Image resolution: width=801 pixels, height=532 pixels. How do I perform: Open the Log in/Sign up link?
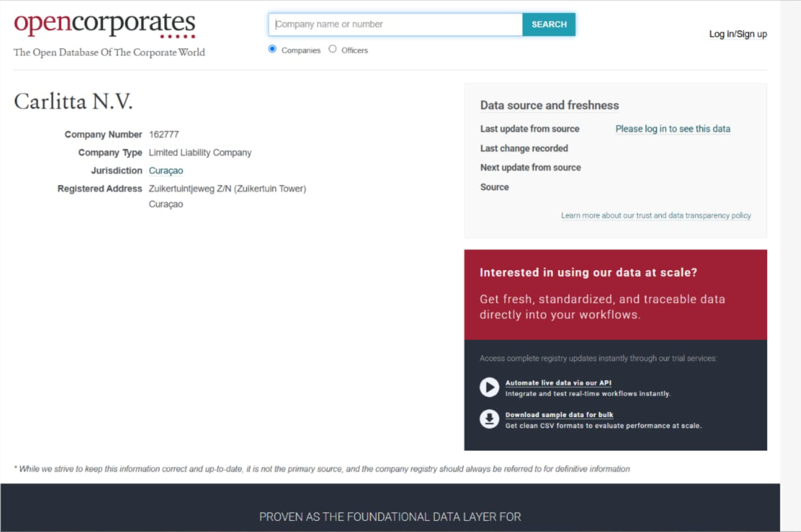coord(738,34)
